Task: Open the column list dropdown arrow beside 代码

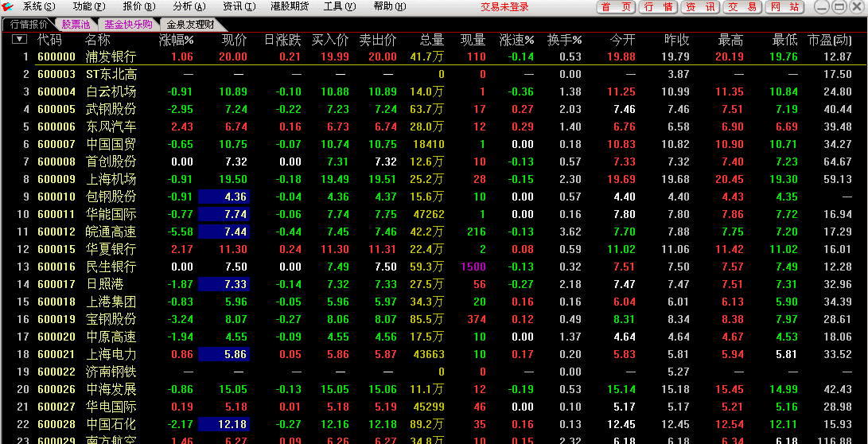Action: 20,39
